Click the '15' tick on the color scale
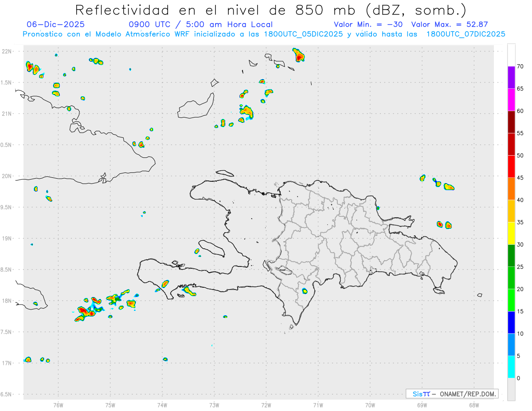The image size is (532, 411). [520, 311]
